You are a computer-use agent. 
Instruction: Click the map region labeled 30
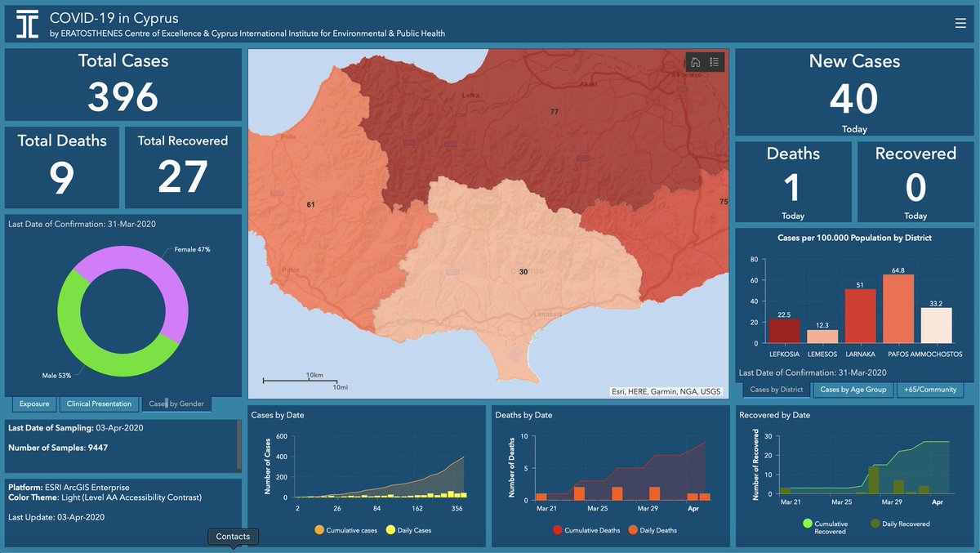click(x=523, y=272)
